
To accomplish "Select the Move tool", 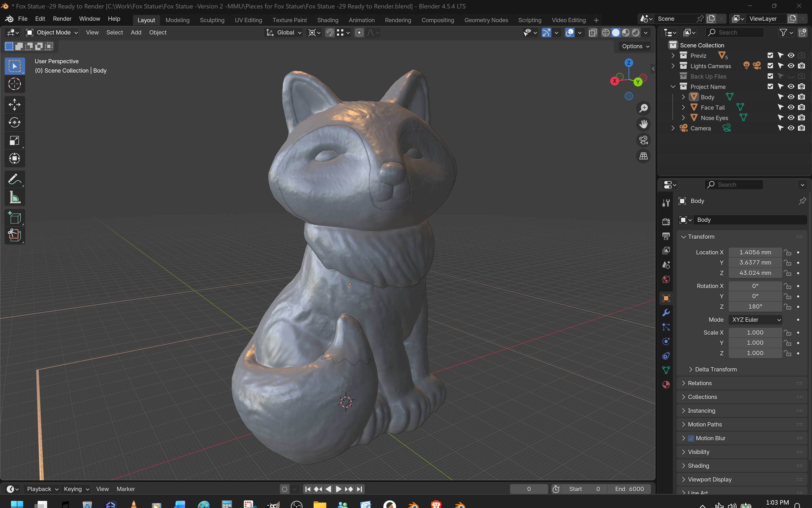I will (x=14, y=105).
